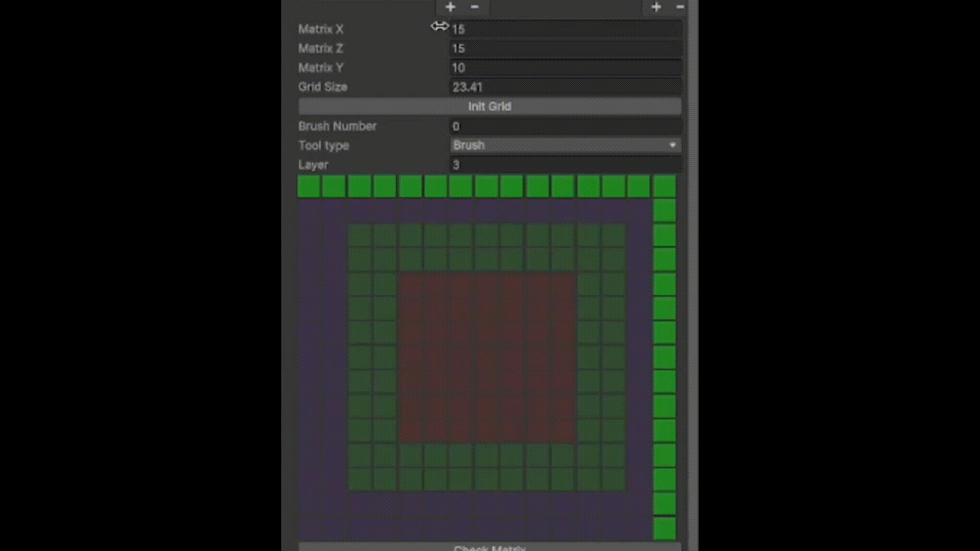Screen dimensions: 980x551
Task: Select the Layer field showing 3
Action: click(566, 165)
